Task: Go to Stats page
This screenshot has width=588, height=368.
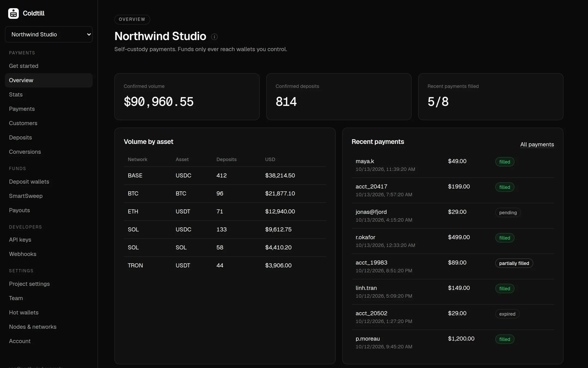Action: (x=49, y=95)
